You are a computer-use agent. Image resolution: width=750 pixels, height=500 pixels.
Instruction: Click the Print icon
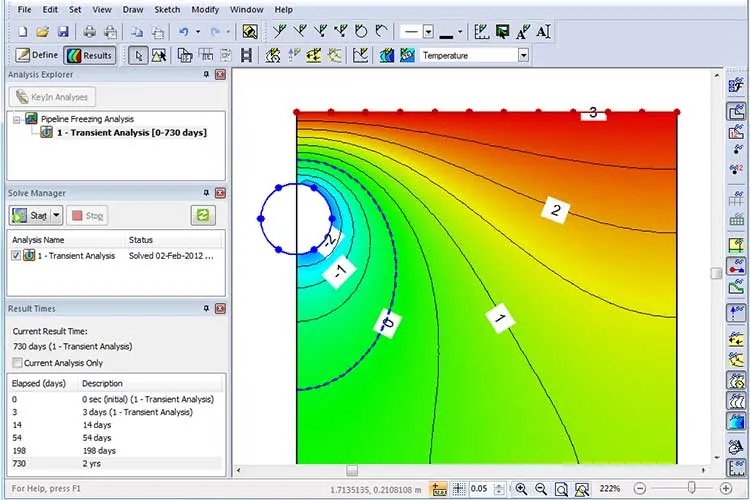89,32
